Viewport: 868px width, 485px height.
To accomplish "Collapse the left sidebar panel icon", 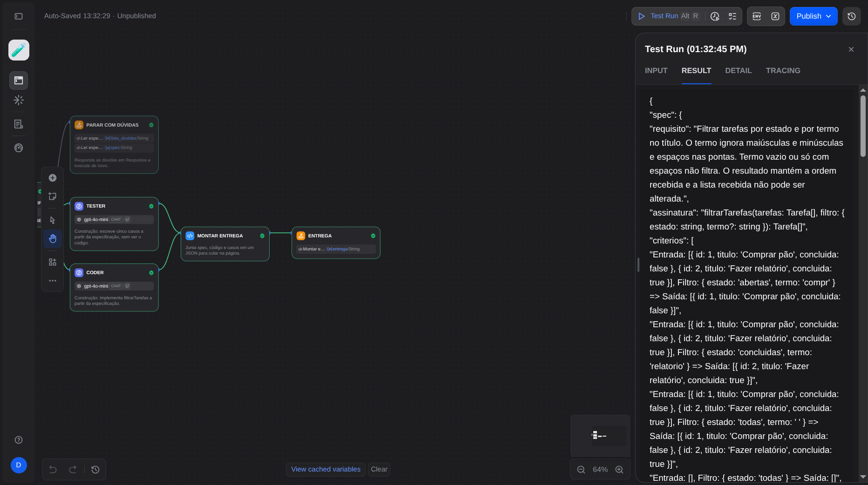I will pyautogui.click(x=19, y=16).
